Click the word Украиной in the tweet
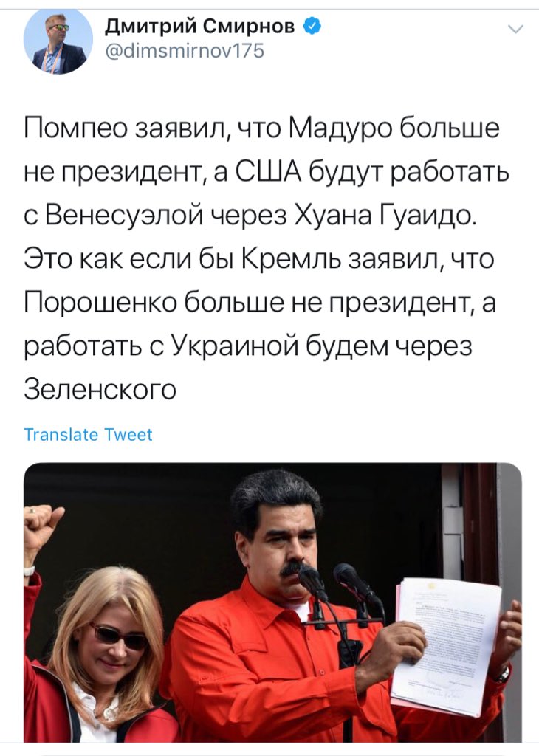The width and height of the screenshot is (539, 756). click(x=236, y=346)
